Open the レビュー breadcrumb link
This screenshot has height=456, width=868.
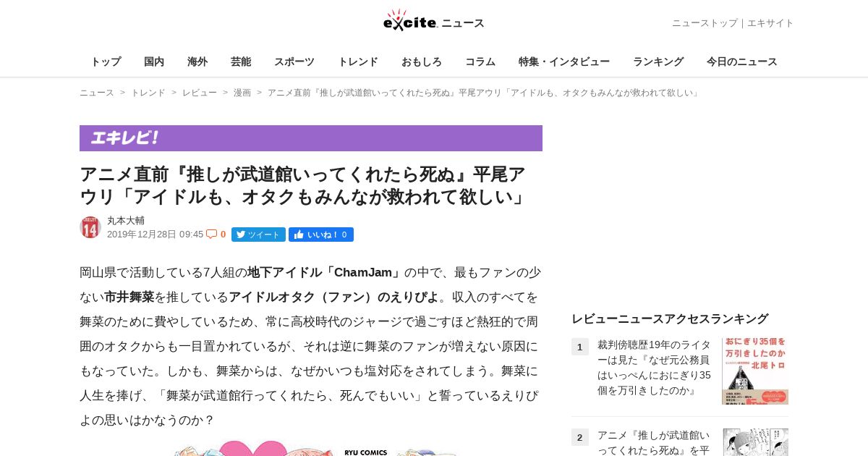pyautogui.click(x=200, y=93)
